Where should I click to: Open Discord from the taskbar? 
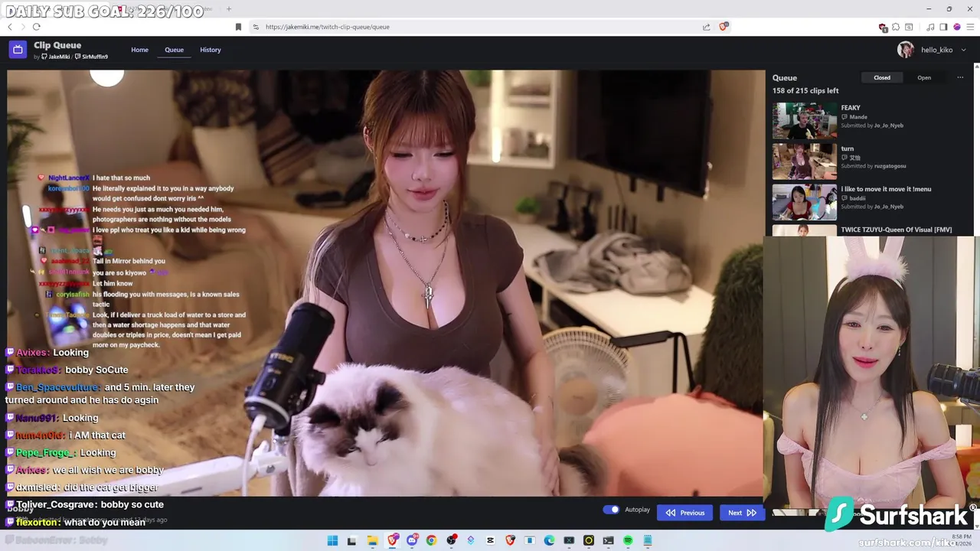[x=412, y=540]
